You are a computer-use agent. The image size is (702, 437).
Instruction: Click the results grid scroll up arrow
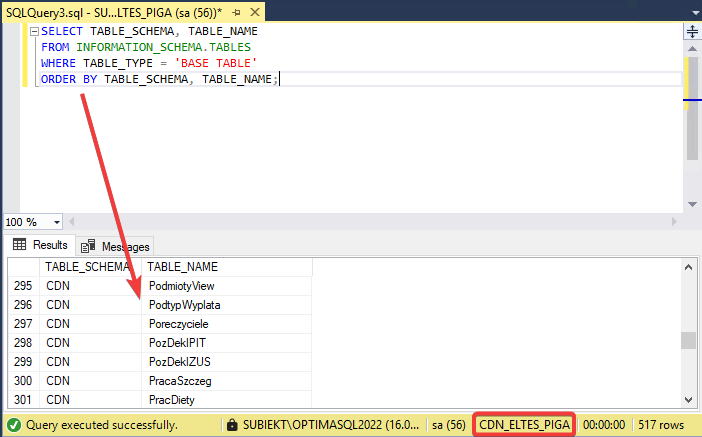(689, 267)
